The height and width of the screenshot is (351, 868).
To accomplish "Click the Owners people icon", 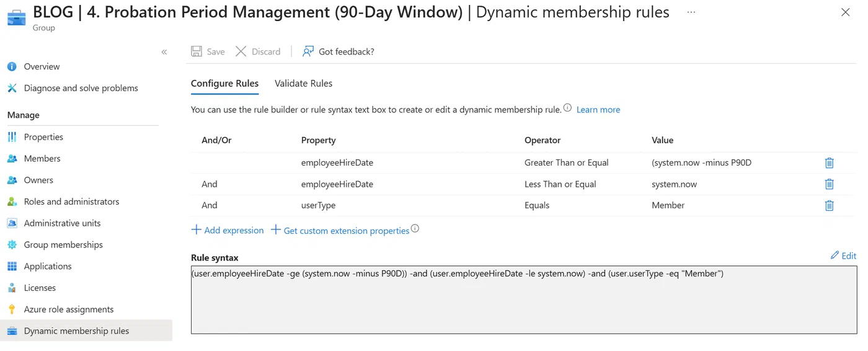I will coord(12,180).
